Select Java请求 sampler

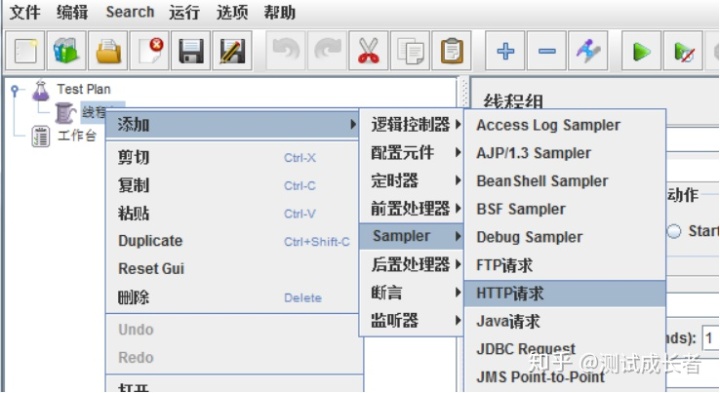[x=565, y=321]
